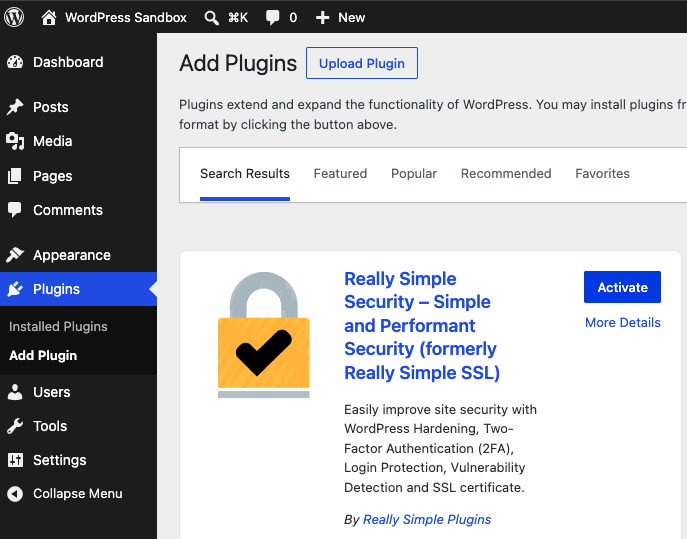This screenshot has width=687, height=539.
Task: Click the Dashboard gauge icon
Action: pos(15,62)
